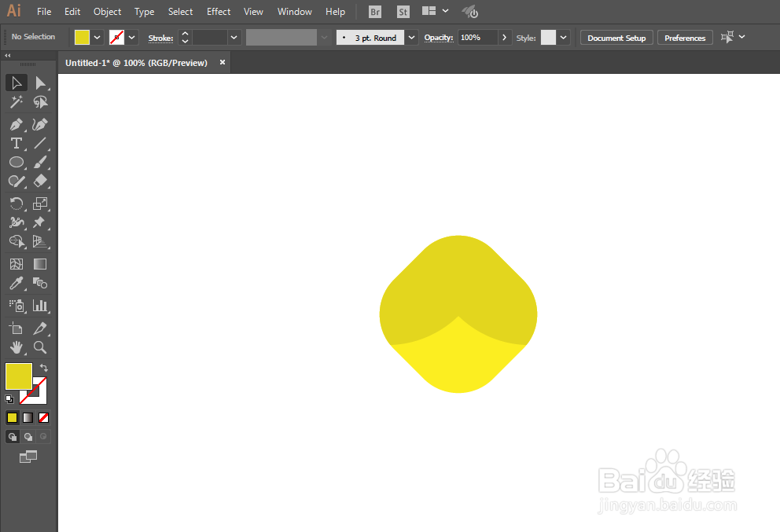Screen dimensions: 780x532
Task: Select the Shaper tool
Action: (x=17, y=181)
